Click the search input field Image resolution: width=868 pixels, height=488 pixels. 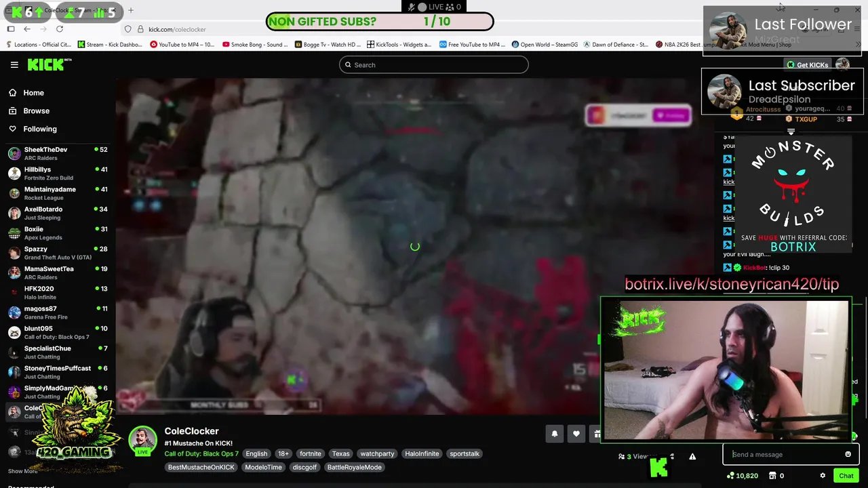click(434, 65)
